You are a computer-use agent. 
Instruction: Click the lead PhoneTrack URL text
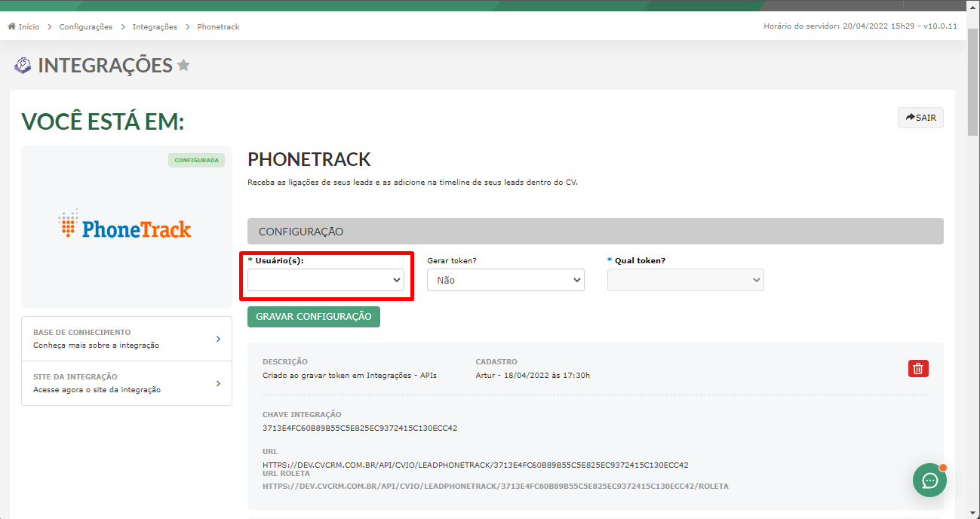coord(475,465)
